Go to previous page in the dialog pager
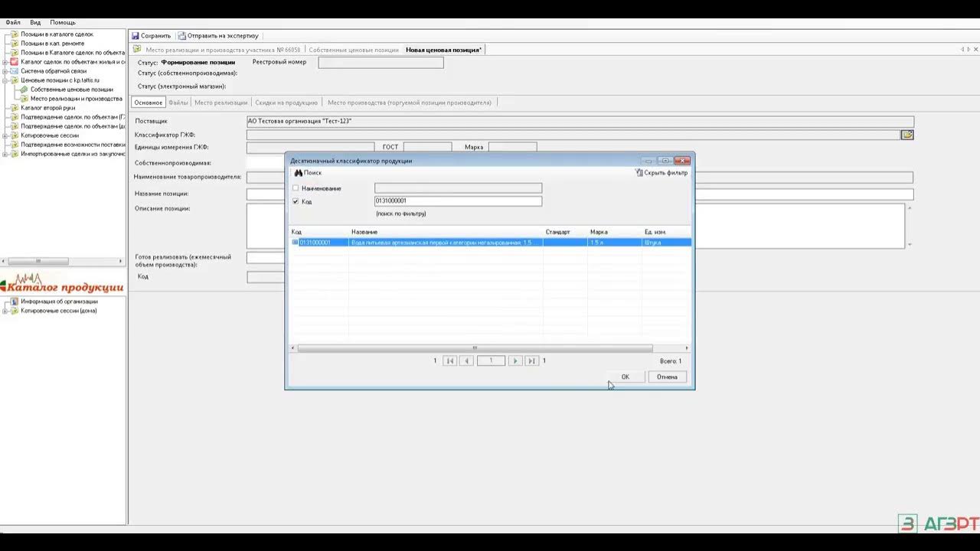The image size is (980, 551). (x=466, y=360)
